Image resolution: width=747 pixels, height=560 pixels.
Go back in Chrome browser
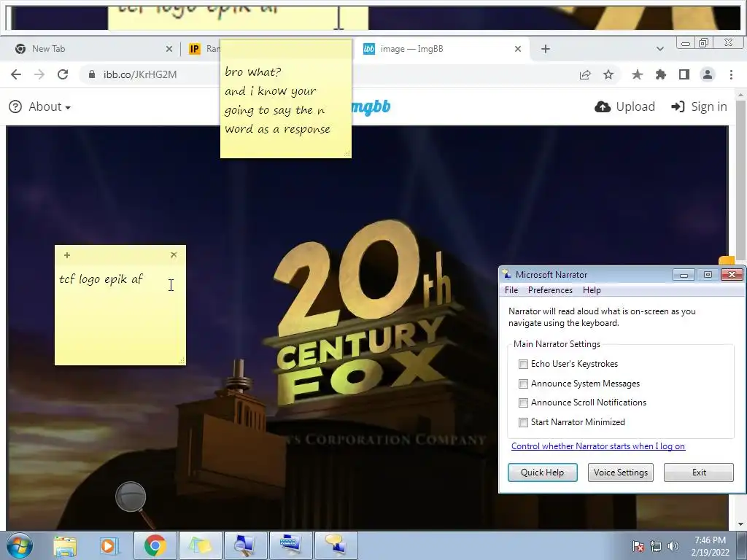16,74
